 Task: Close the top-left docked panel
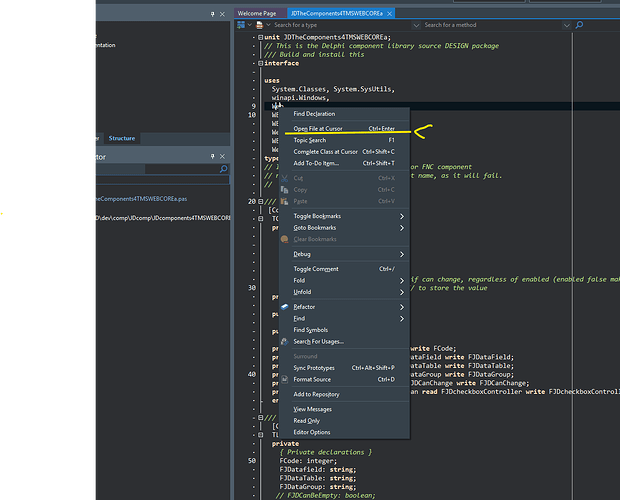click(223, 13)
